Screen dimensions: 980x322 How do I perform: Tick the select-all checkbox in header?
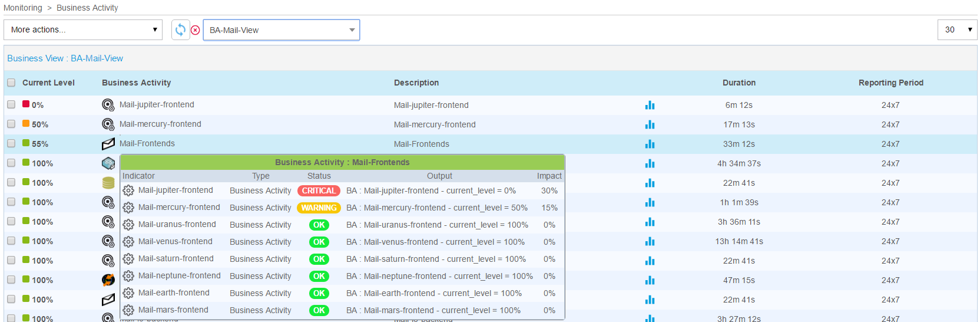point(11,83)
